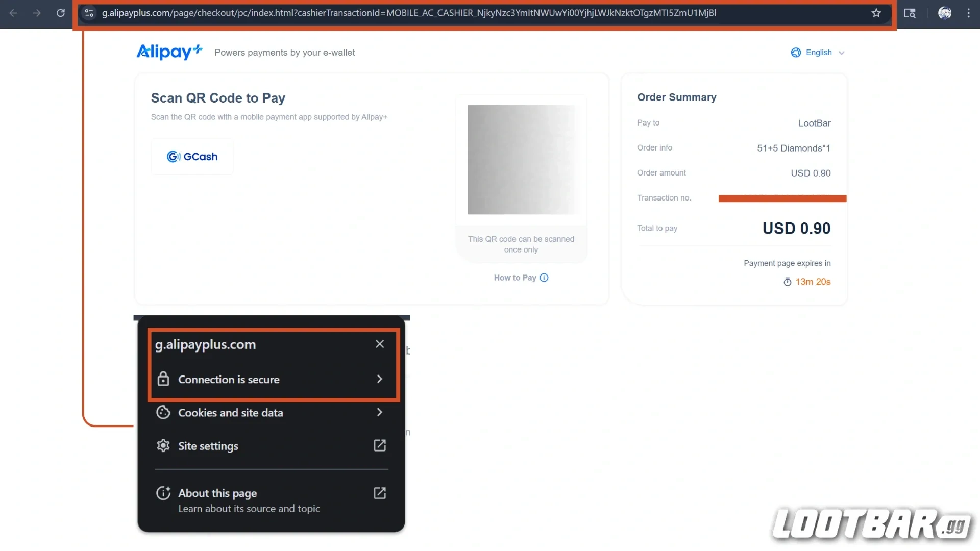Viewport: 980px width, 551px height.
Task: Go forward with the browser forward arrow
Action: tap(37, 13)
